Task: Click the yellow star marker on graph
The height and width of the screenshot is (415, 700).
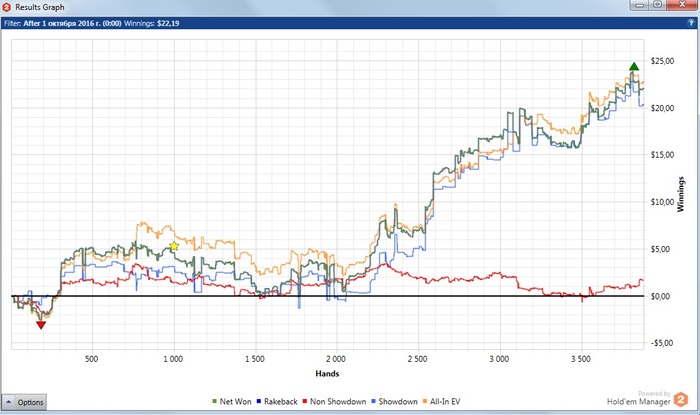Action: [x=174, y=246]
